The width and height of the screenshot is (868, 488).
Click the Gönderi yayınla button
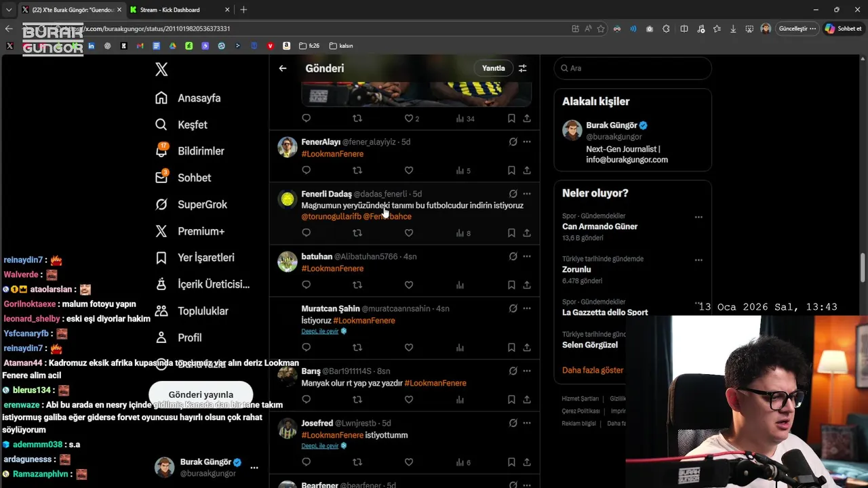click(x=201, y=394)
